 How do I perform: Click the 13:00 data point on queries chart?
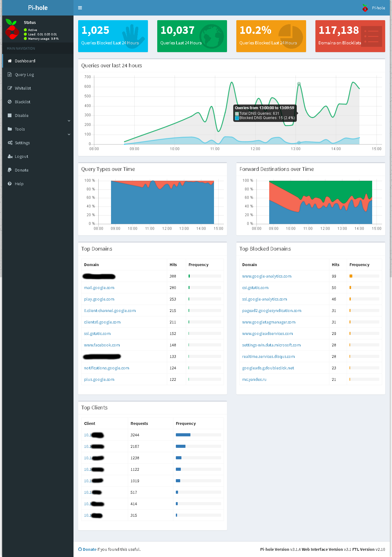pos(299,84)
